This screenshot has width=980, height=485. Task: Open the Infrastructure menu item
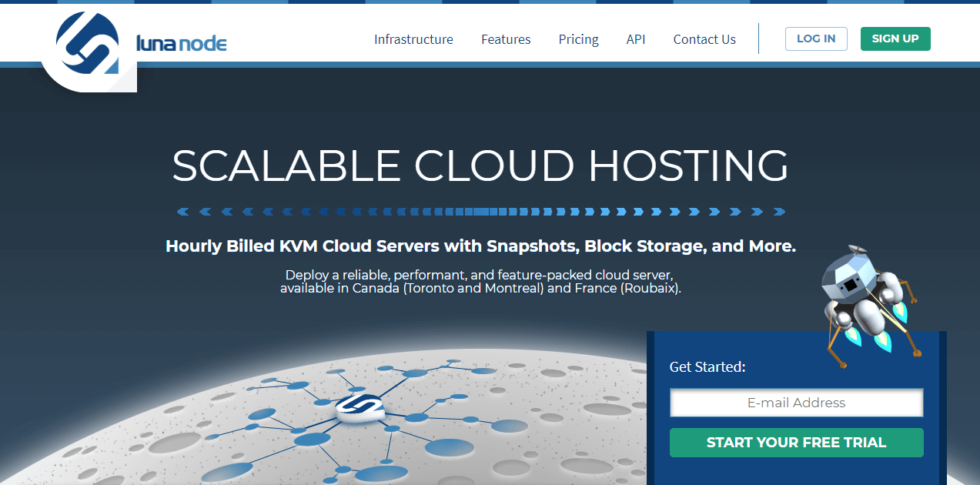pos(413,39)
